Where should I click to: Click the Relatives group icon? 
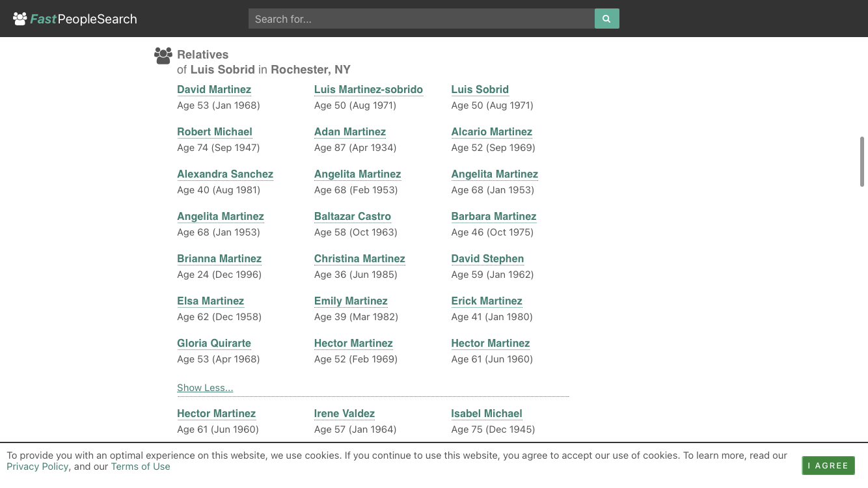[163, 56]
